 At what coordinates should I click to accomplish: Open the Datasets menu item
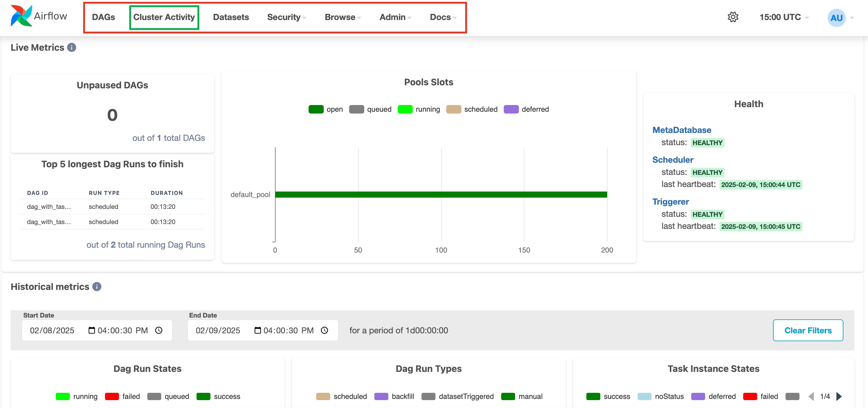click(x=231, y=17)
